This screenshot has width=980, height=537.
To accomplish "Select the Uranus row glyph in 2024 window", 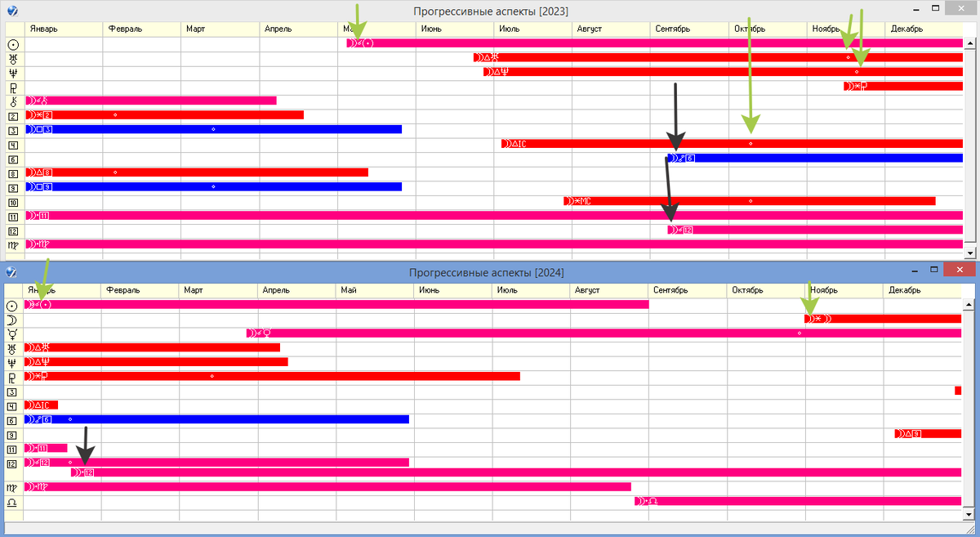I will click(x=12, y=348).
